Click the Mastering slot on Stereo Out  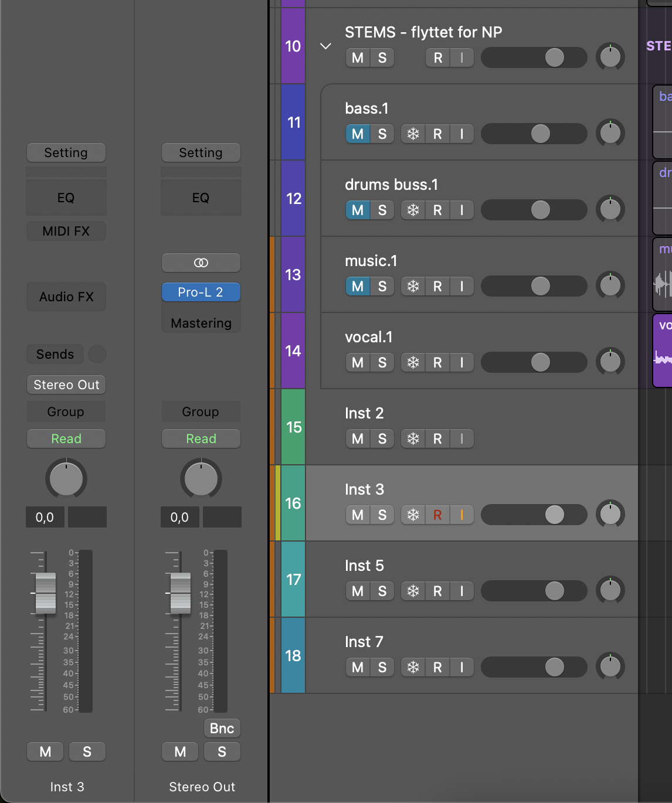point(201,323)
